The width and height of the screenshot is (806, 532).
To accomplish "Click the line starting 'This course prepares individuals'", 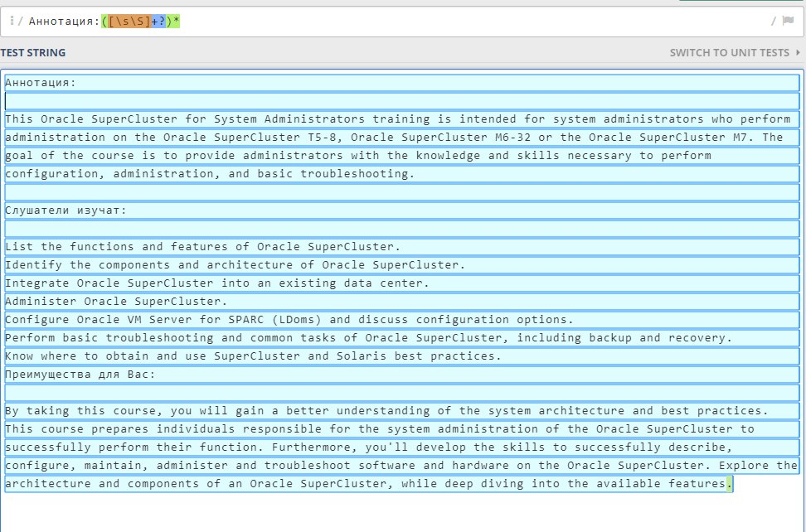I will pyautogui.click(x=402, y=428).
